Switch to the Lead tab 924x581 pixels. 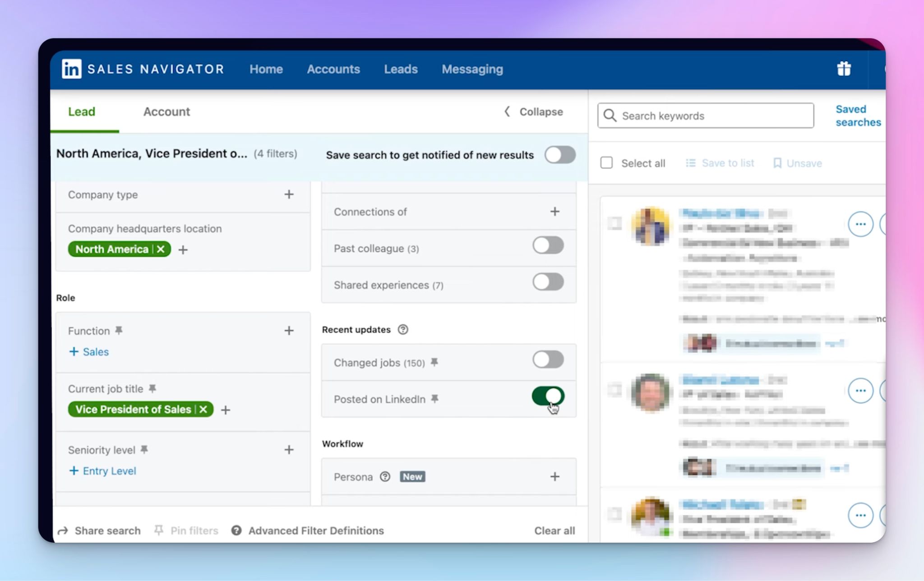(82, 111)
